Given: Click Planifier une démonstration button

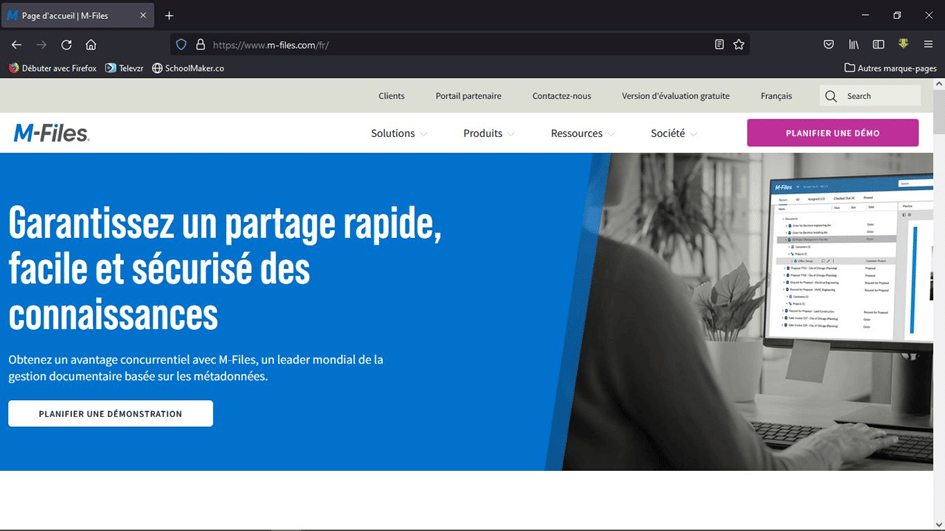Looking at the screenshot, I should (x=110, y=413).
